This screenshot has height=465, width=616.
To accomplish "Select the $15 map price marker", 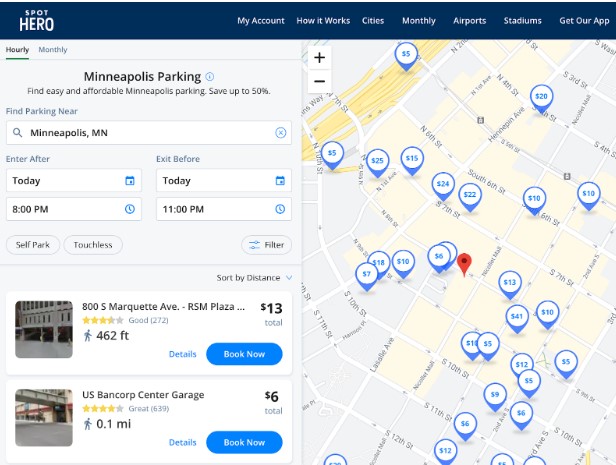I will point(412,160).
